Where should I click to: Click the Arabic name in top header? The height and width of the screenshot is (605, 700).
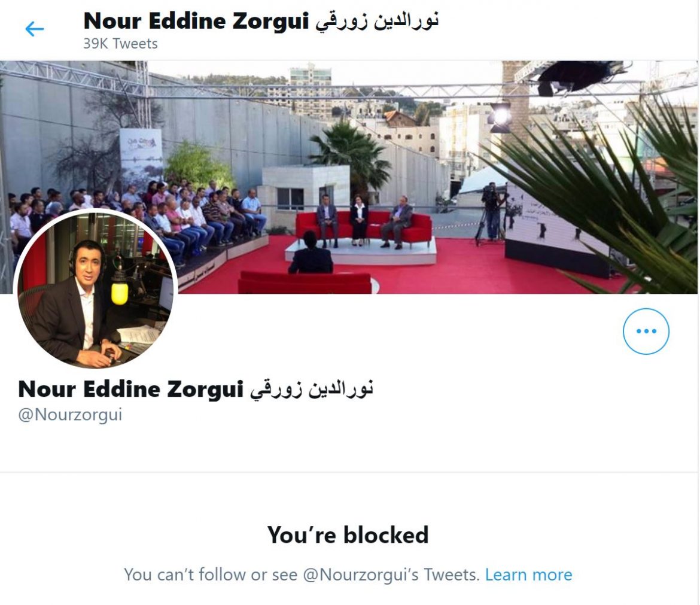coord(378,21)
